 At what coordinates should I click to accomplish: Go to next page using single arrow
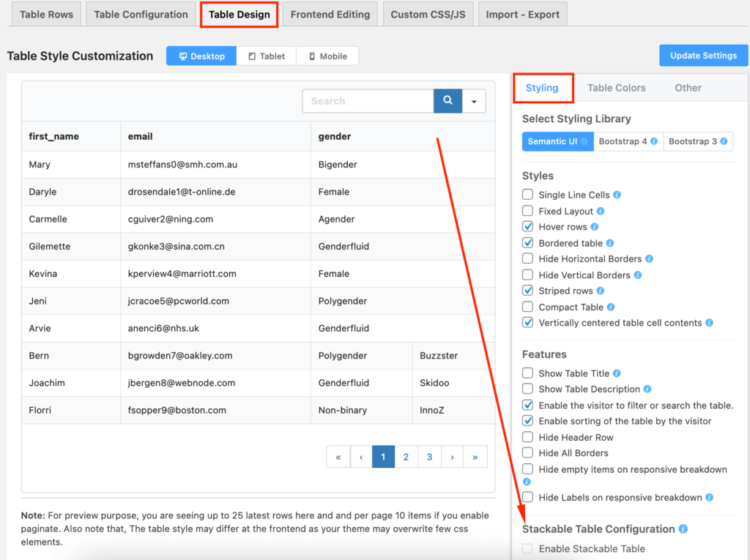452,457
